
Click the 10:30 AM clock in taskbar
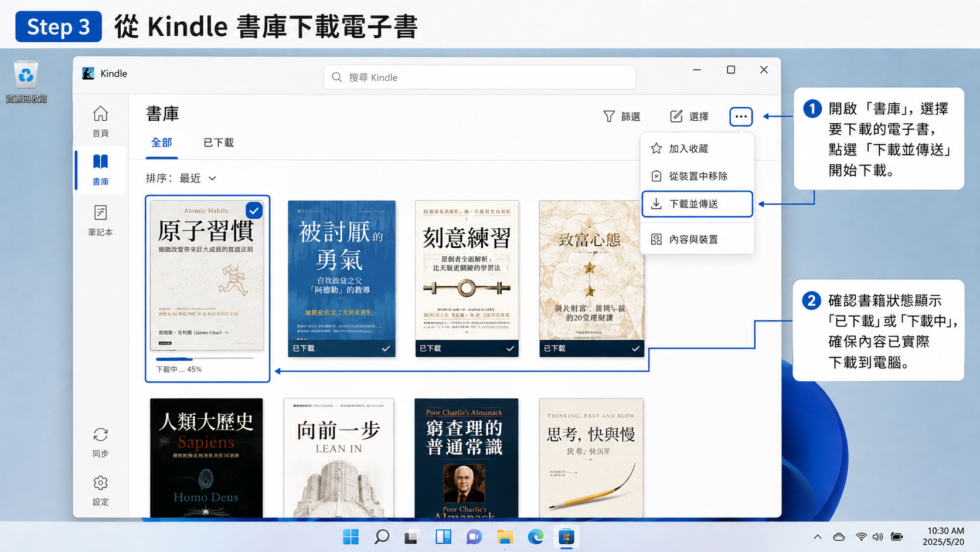click(x=945, y=531)
